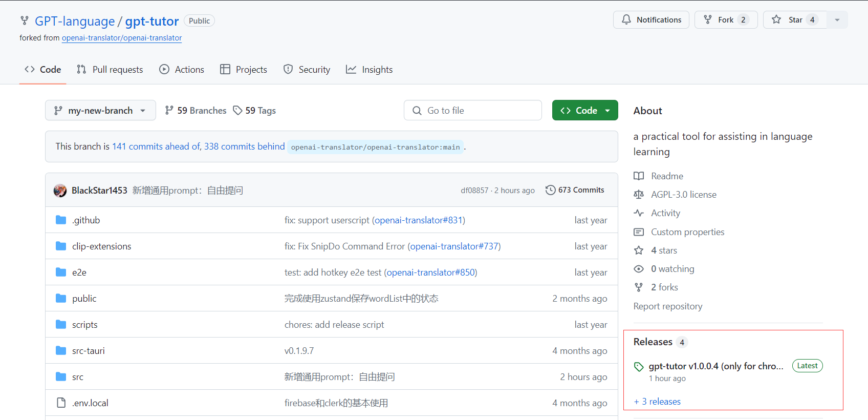Viewport: 868px width, 420px height.
Task: Expand the my-new-branch branch selector
Action: (x=100, y=110)
